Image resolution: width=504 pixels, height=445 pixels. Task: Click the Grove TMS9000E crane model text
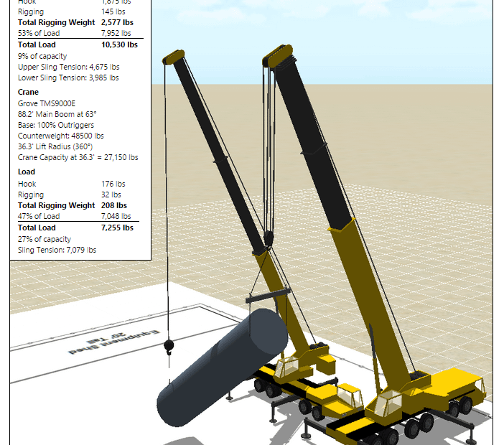(x=47, y=103)
